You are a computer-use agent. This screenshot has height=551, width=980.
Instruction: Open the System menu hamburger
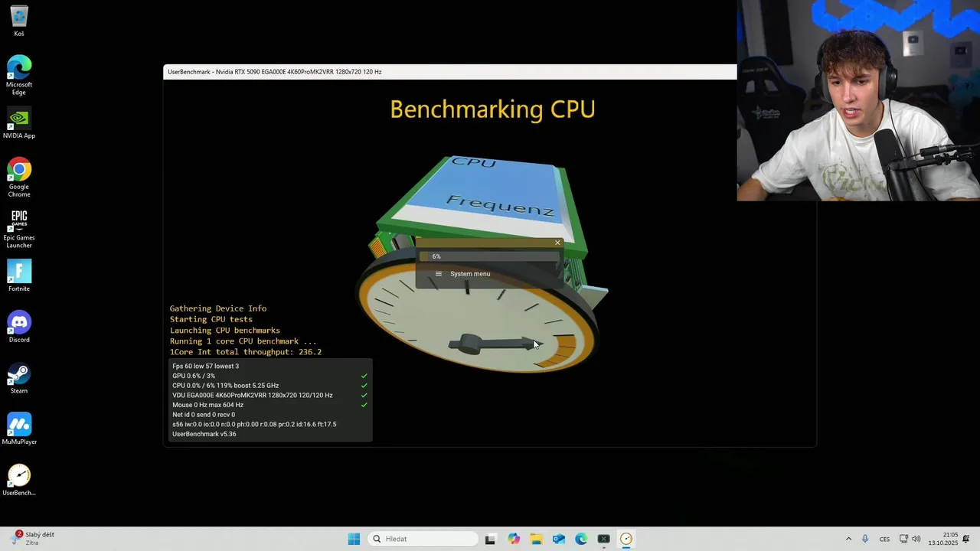pyautogui.click(x=439, y=274)
